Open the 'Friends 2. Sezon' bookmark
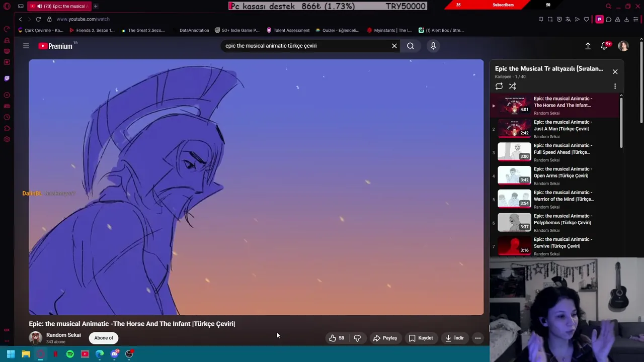The height and width of the screenshot is (362, 644). tap(92, 30)
